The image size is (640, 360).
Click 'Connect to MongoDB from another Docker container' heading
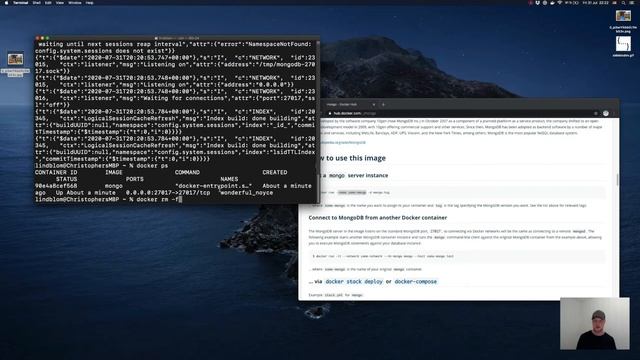point(378,218)
